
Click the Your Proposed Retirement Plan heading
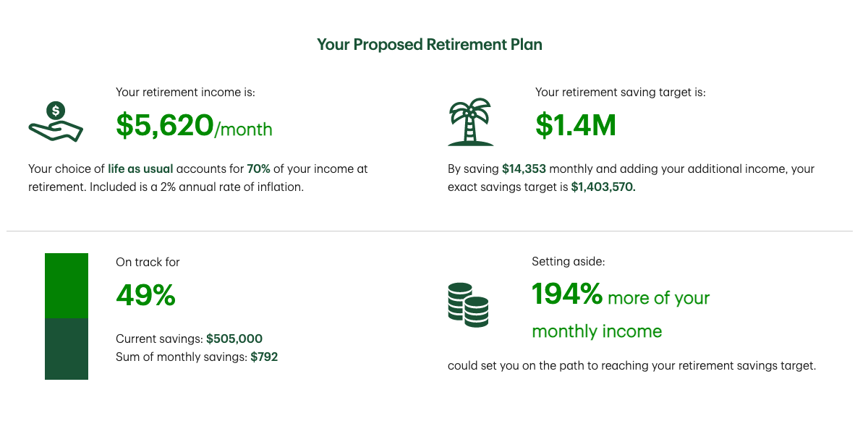[x=430, y=44]
